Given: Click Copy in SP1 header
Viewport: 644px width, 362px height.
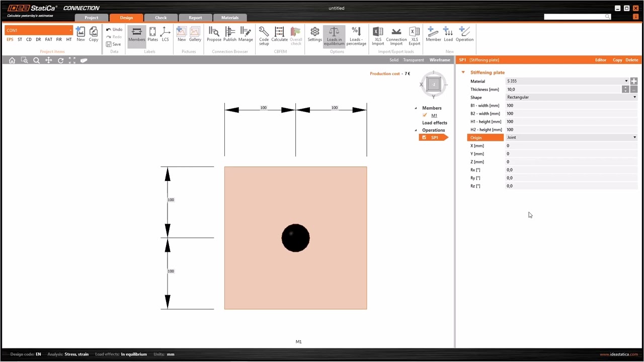Looking at the screenshot, I should 617,60.
